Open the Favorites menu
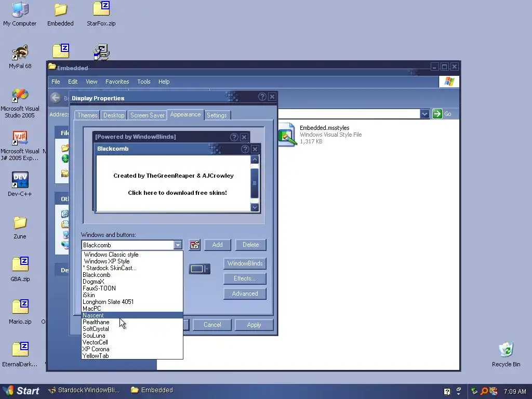The image size is (532, 399). coord(117,82)
